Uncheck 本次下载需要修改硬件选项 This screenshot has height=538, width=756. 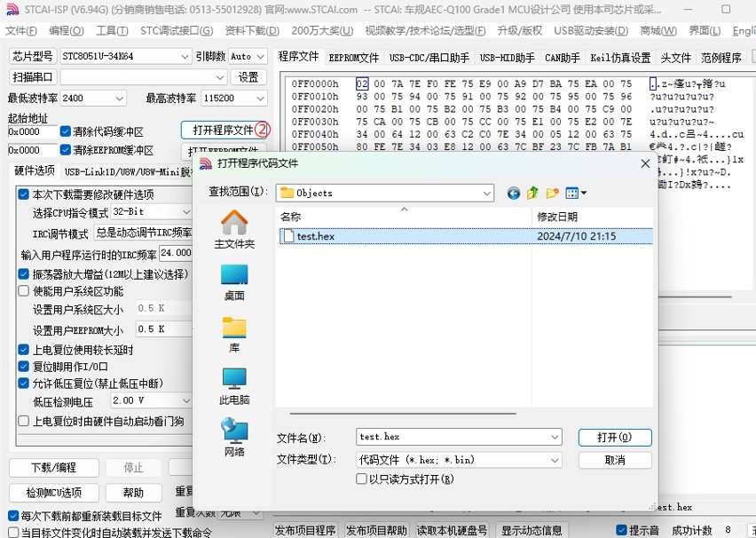24,194
